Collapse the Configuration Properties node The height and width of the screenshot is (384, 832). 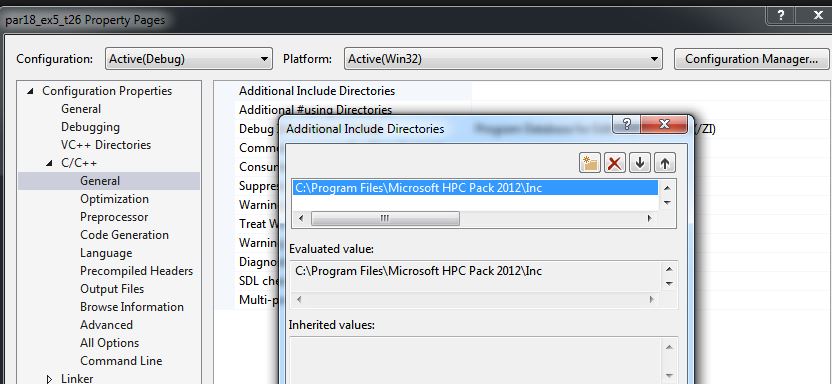click(x=31, y=91)
